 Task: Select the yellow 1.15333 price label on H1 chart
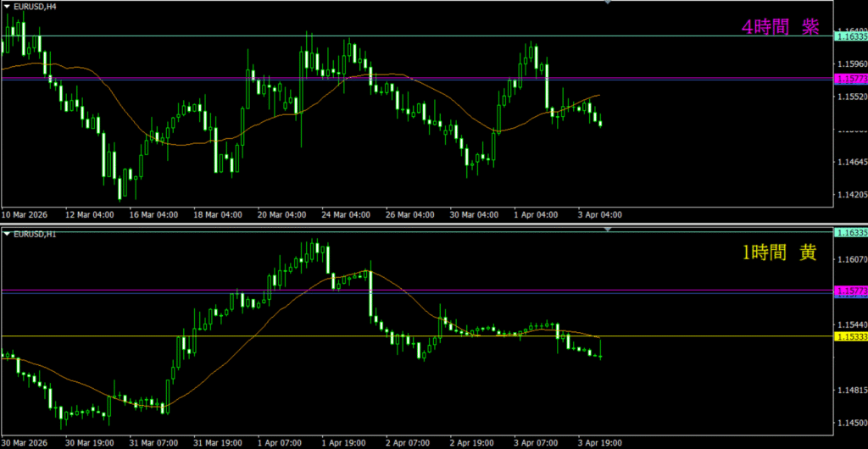click(850, 337)
